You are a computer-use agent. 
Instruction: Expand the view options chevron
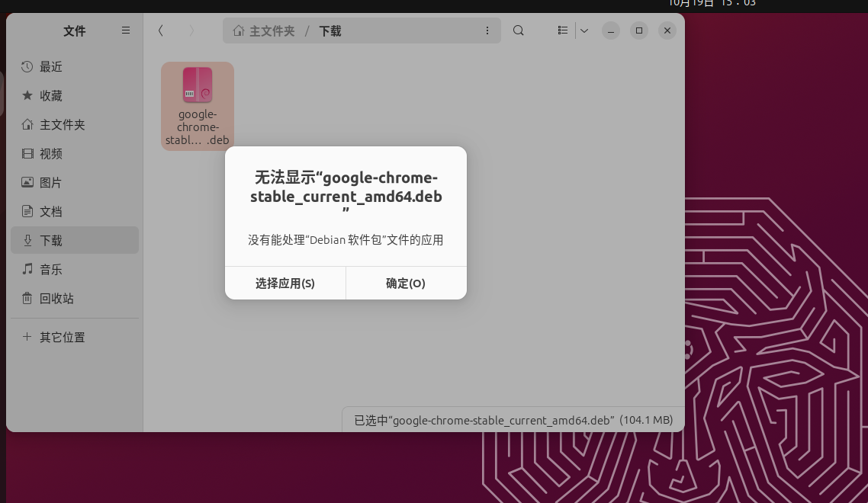point(584,30)
